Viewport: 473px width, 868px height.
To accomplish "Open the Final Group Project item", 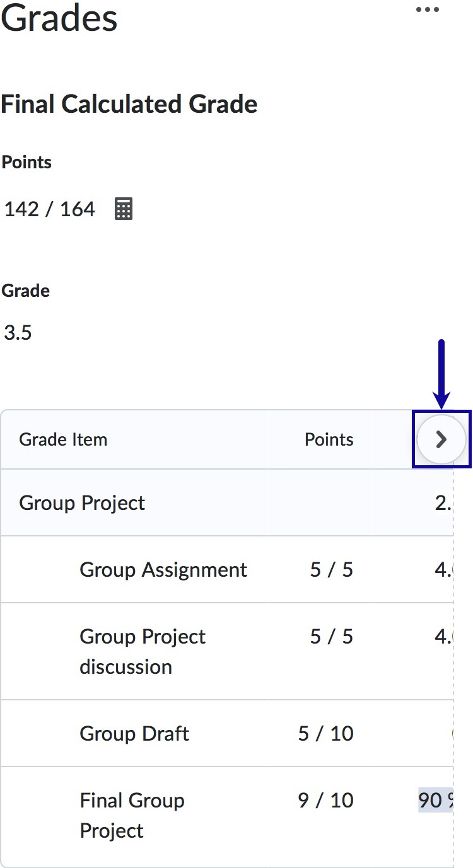I will [x=132, y=815].
